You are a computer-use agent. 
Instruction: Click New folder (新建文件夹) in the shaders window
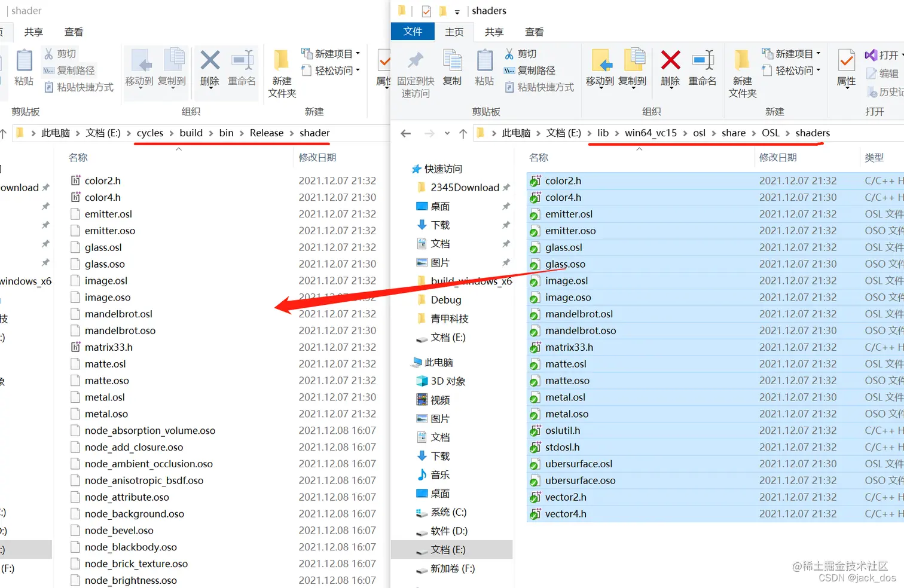click(x=743, y=73)
